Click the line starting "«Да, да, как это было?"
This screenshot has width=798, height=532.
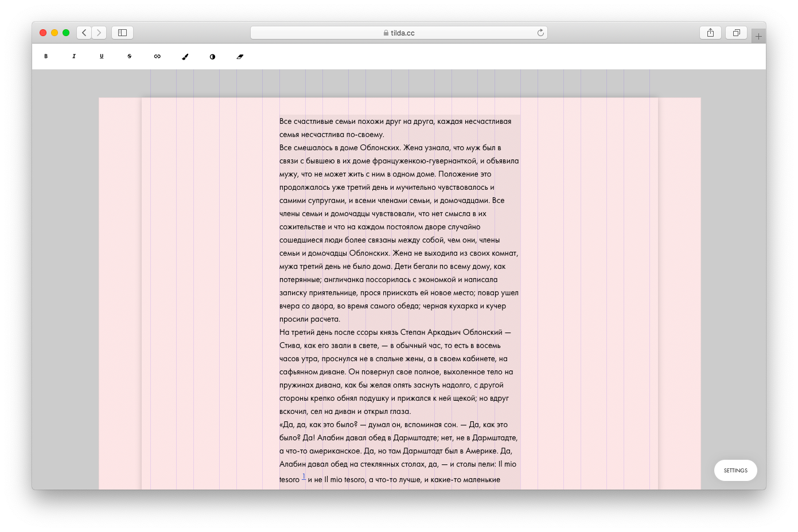(x=394, y=425)
